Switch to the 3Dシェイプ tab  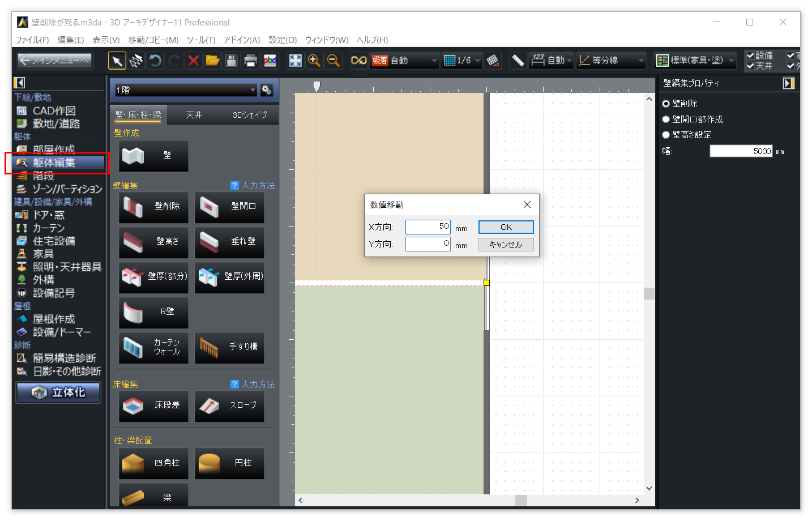pyautogui.click(x=250, y=115)
